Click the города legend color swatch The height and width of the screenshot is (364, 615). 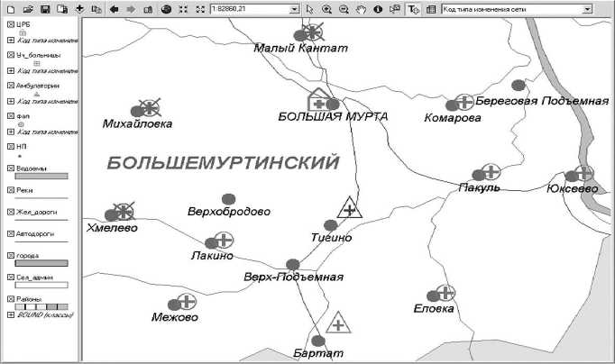(x=41, y=263)
